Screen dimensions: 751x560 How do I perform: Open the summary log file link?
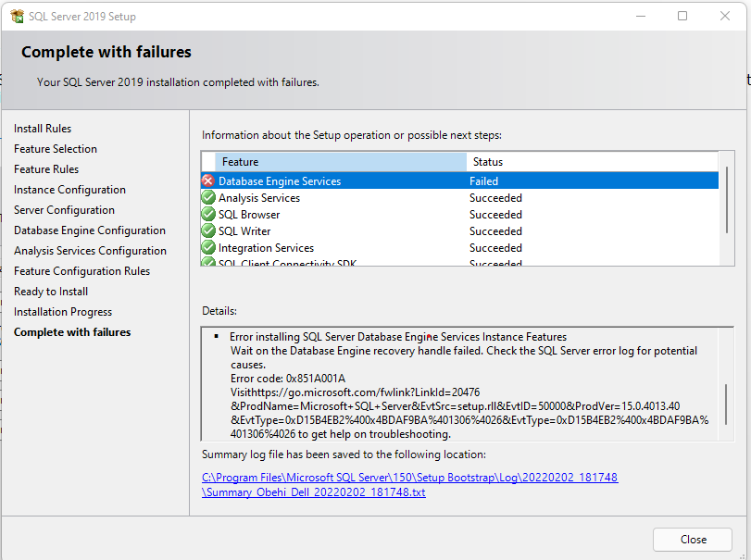click(x=410, y=484)
